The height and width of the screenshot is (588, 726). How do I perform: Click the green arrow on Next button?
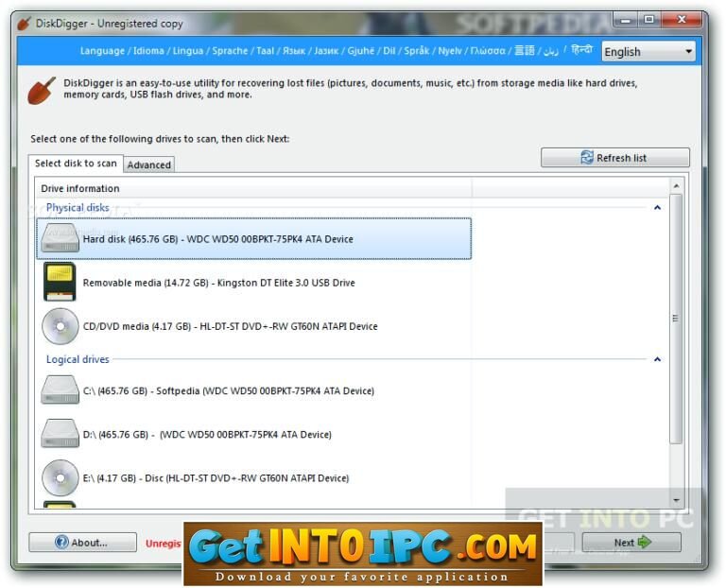click(645, 542)
